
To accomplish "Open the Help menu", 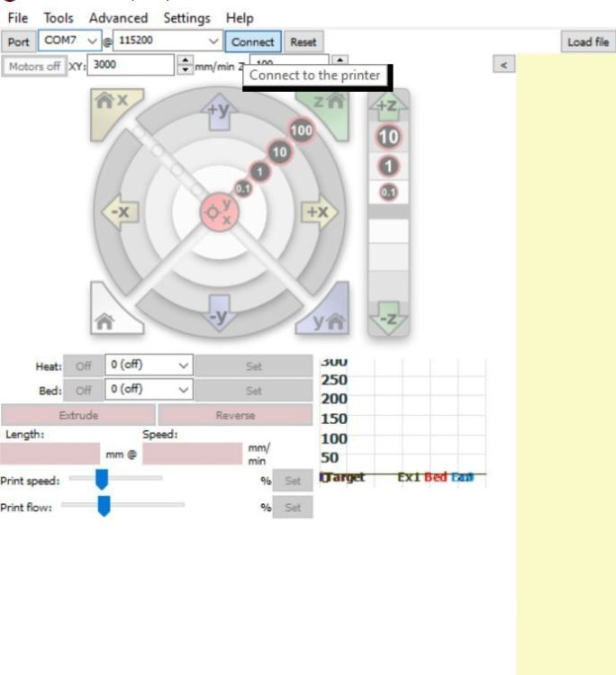I will [x=240, y=18].
